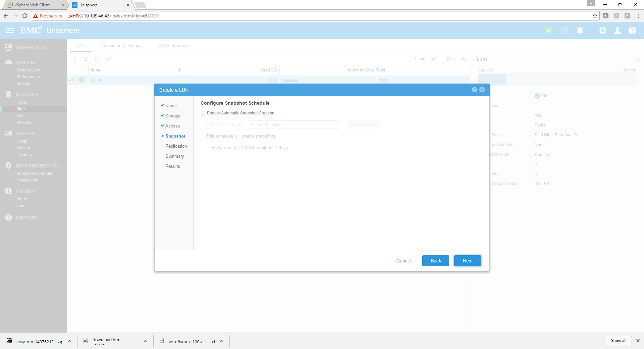The image size is (644, 349).
Task: Open the Snapshot schedule dropdown
Action: coord(294,124)
